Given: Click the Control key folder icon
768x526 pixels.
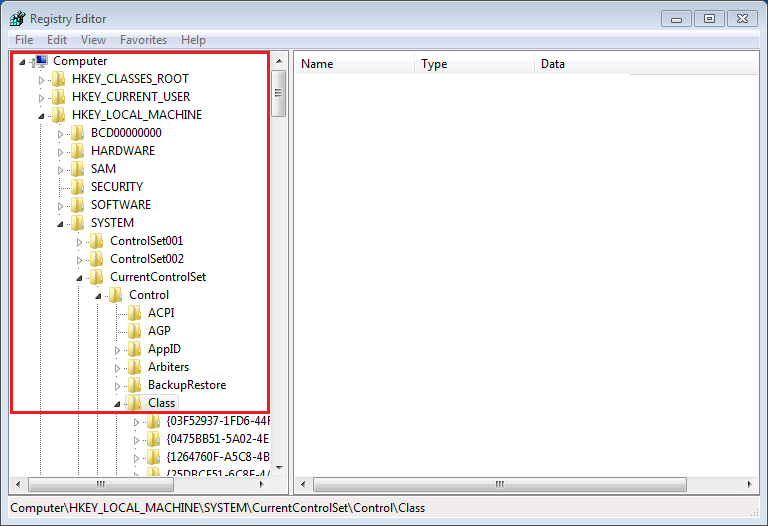Looking at the screenshot, I should point(116,295).
